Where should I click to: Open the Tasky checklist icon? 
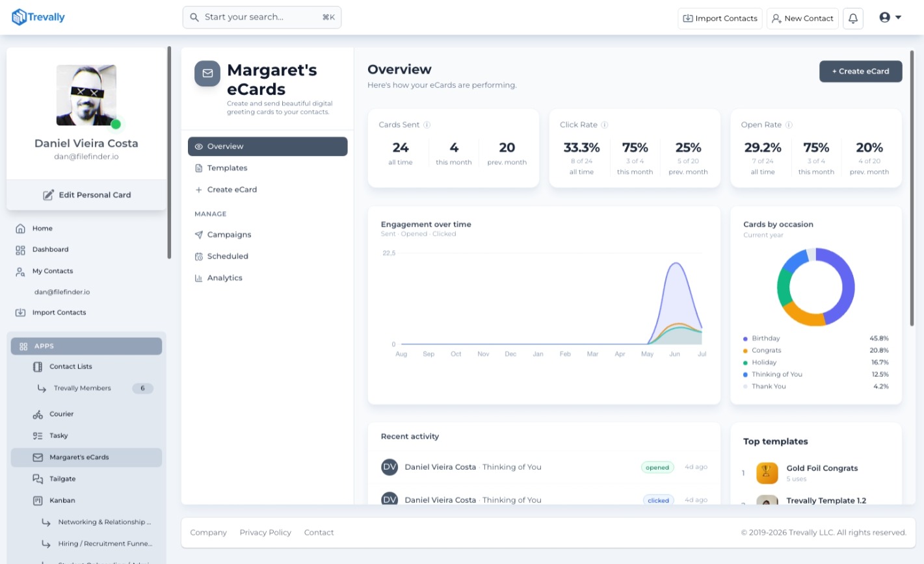tap(38, 436)
